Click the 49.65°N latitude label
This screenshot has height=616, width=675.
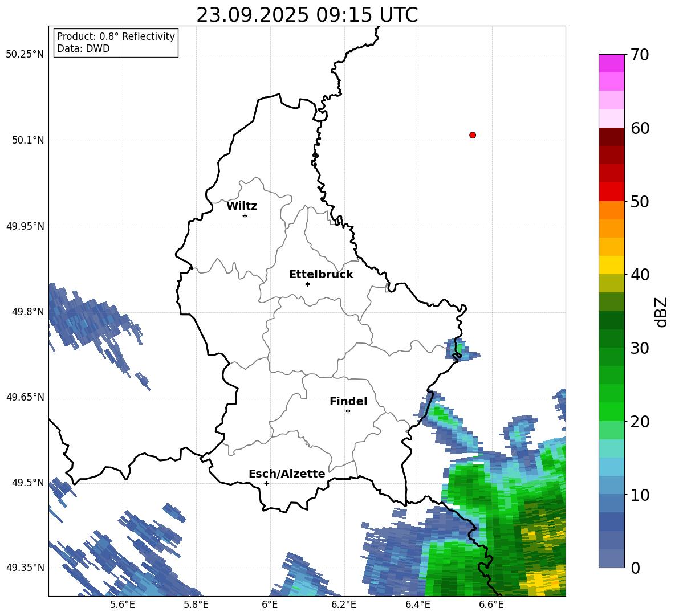(25, 397)
